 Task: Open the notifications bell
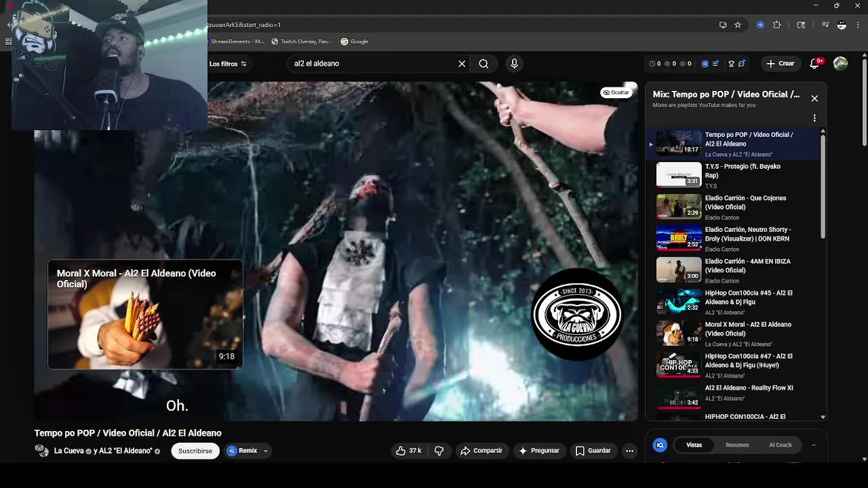pyautogui.click(x=815, y=64)
